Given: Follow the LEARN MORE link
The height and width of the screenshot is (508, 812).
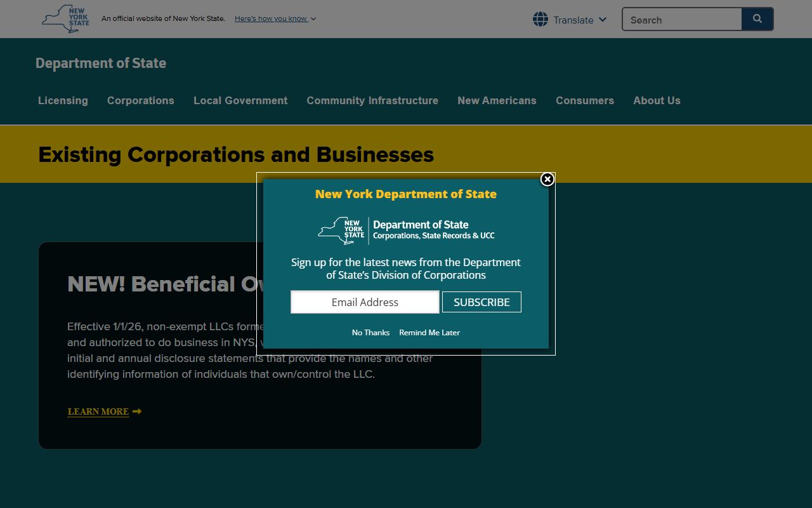Looking at the screenshot, I should click(x=98, y=411).
